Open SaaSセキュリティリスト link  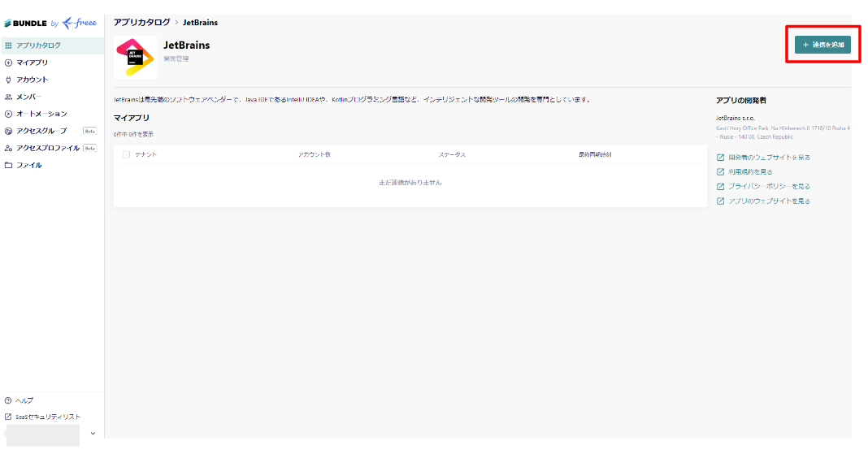tap(48, 417)
